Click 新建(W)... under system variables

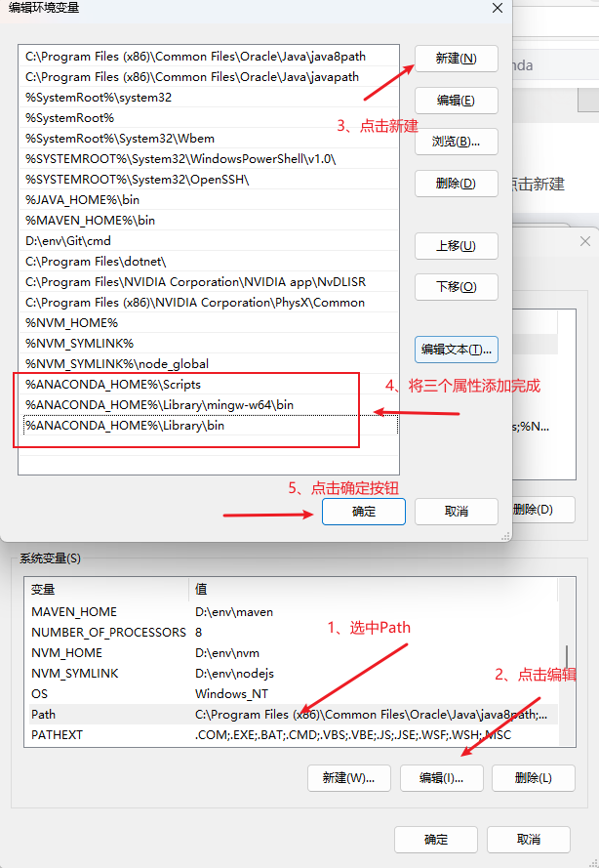pos(349,778)
